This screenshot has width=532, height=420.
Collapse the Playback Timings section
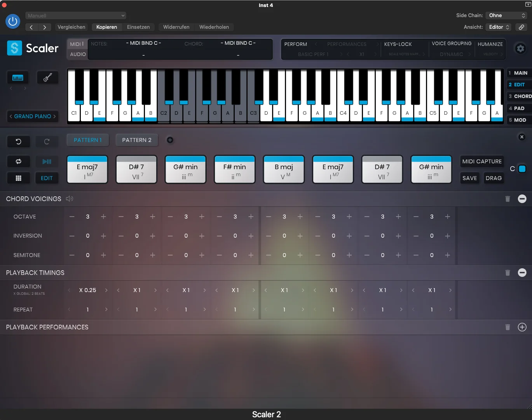(x=522, y=273)
